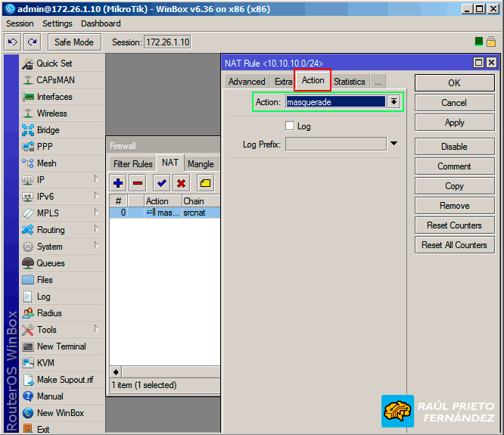Click the yellow comment icon in Firewall toolbar
504x435 pixels.
(205, 182)
